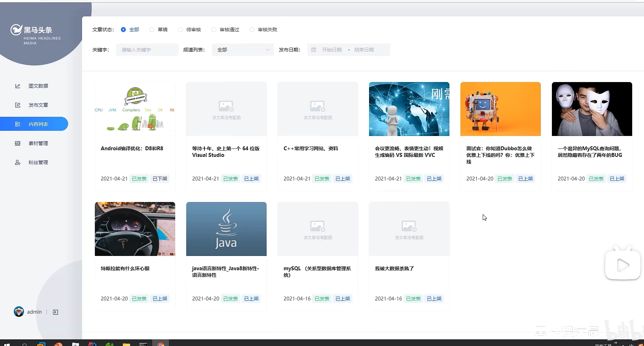This screenshot has height=346, width=644.
Task: Click the no-image placeholder icon on the 我被大数据杀熟了 card
Action: click(409, 226)
